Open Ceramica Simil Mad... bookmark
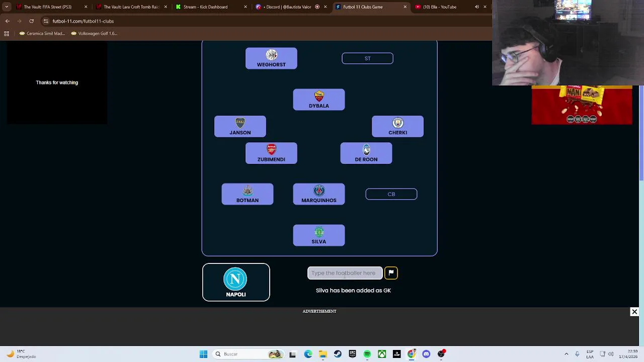The width and height of the screenshot is (644, 362). click(x=42, y=34)
